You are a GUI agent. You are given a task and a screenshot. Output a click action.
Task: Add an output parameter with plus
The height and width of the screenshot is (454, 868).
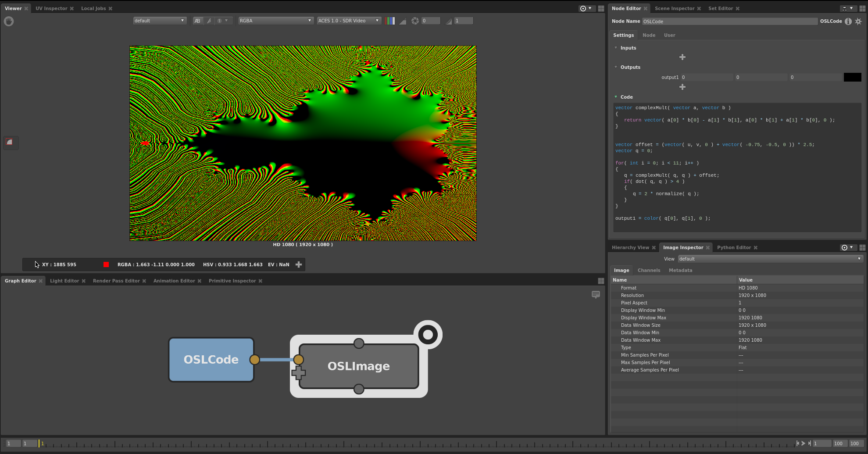[x=682, y=87]
